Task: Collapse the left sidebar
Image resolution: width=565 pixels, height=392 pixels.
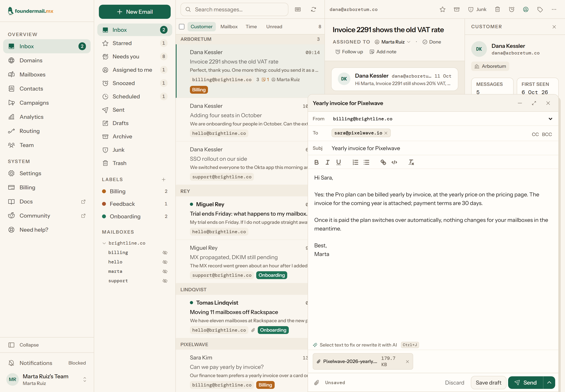Action: (47, 345)
